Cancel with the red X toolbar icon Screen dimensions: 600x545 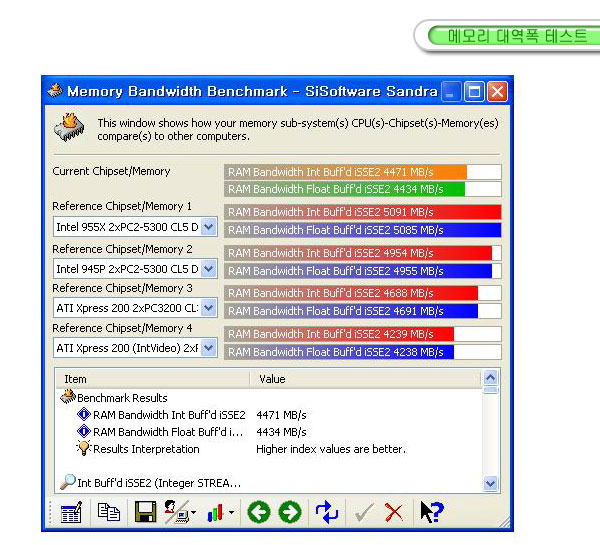pyautogui.click(x=394, y=512)
